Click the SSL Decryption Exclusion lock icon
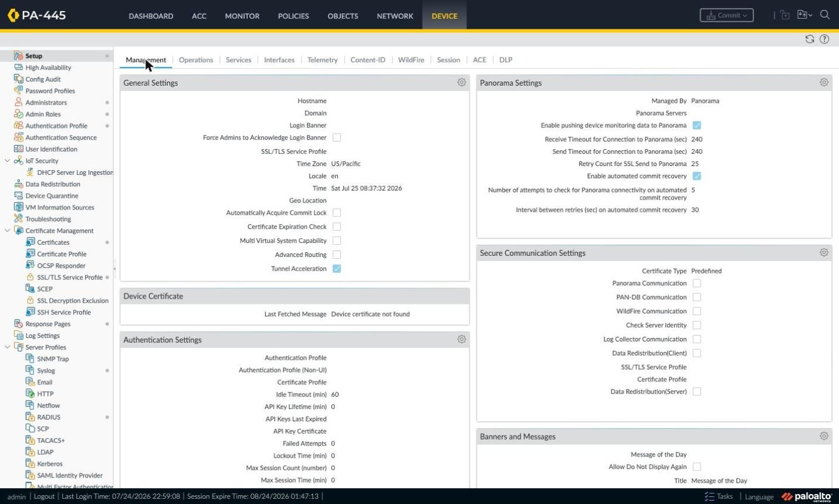The height and width of the screenshot is (504, 839). pyautogui.click(x=30, y=300)
